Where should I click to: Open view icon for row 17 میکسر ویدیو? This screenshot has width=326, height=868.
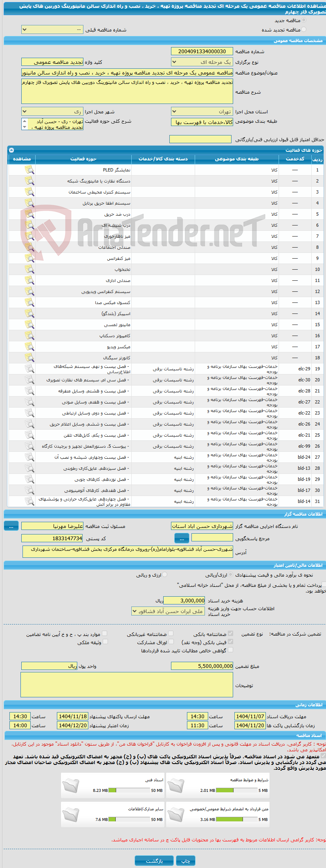tap(29, 347)
